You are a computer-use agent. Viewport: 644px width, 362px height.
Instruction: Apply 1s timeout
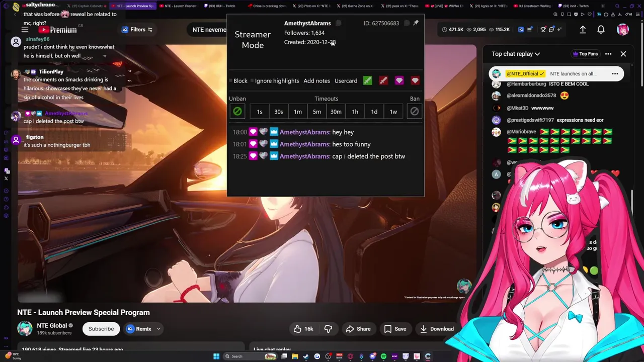tap(260, 112)
